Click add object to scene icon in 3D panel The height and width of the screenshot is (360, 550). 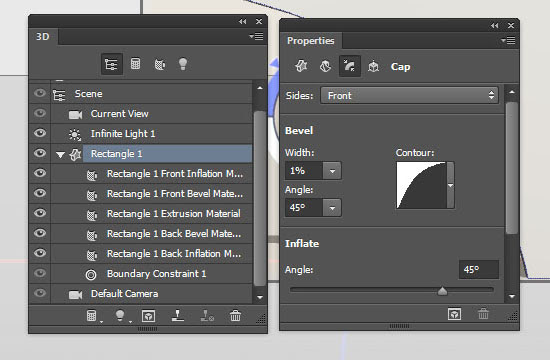148,316
